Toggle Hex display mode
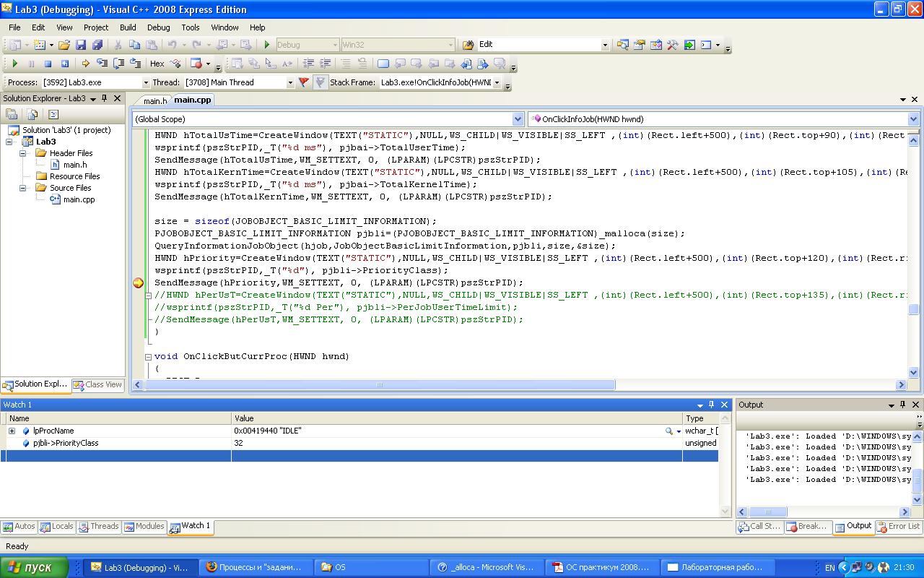Viewport: 924px width, 578px height. point(157,64)
